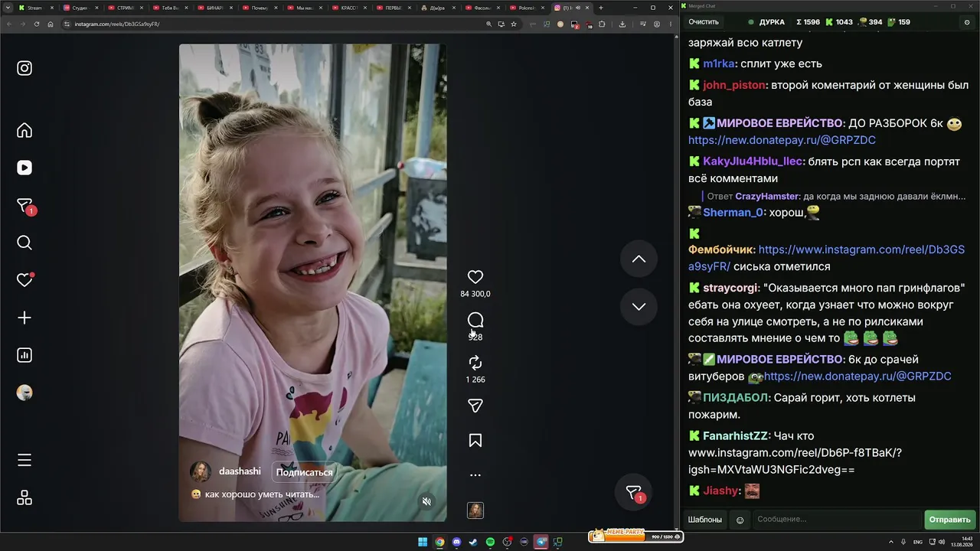
Task: Open Merged Chat settings gear
Action: tap(967, 22)
